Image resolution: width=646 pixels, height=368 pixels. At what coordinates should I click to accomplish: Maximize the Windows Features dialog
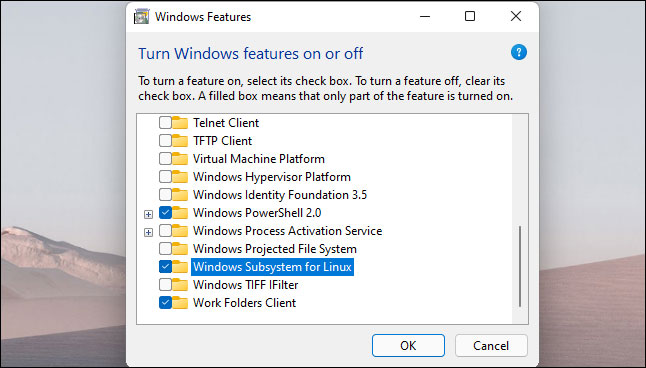pos(470,16)
